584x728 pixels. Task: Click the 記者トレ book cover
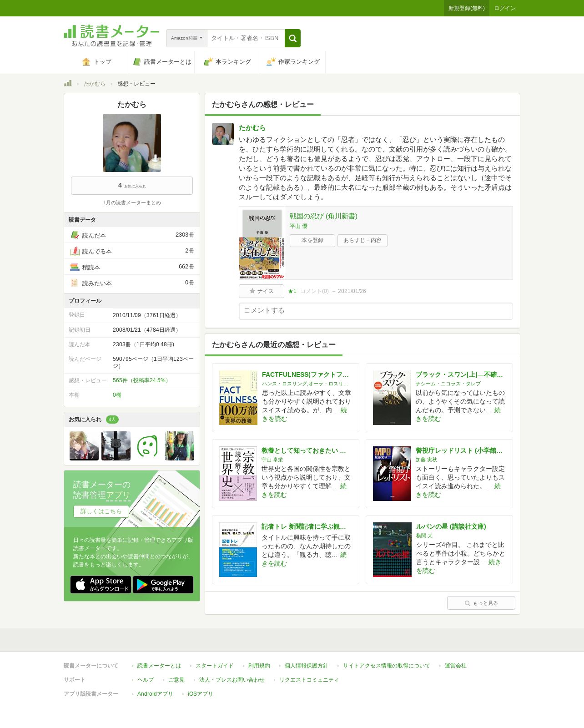point(238,550)
